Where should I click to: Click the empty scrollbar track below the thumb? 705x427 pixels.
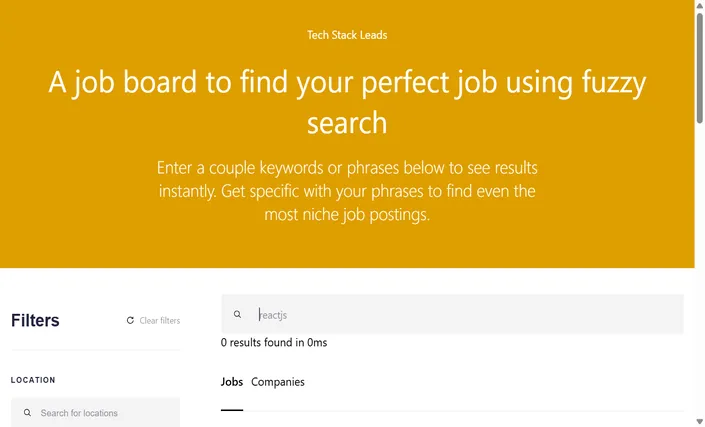700,270
